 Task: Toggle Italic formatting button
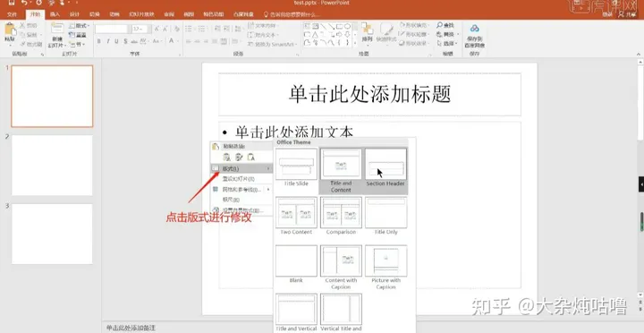[107, 41]
